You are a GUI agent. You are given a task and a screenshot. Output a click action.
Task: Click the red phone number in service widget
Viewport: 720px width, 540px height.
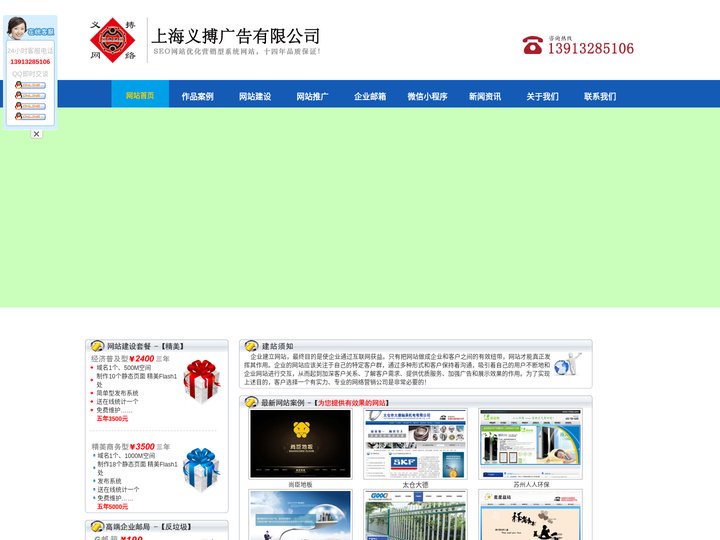(30, 62)
